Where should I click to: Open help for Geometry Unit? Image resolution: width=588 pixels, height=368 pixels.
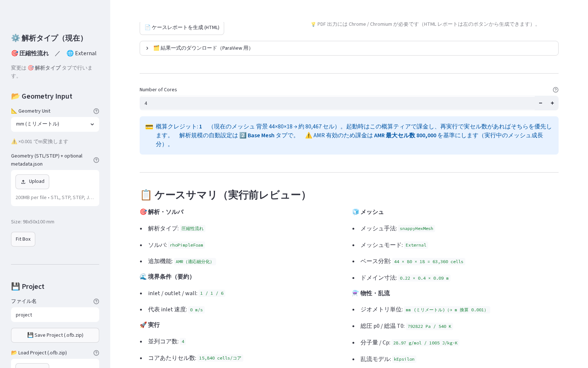(x=96, y=111)
